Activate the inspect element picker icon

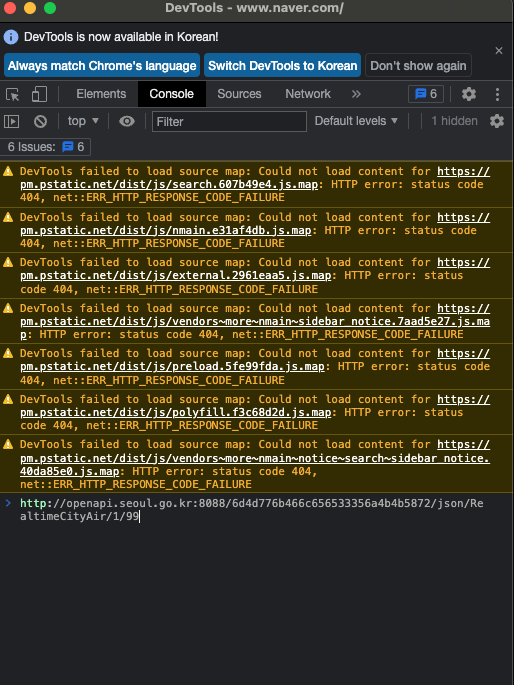[13, 94]
